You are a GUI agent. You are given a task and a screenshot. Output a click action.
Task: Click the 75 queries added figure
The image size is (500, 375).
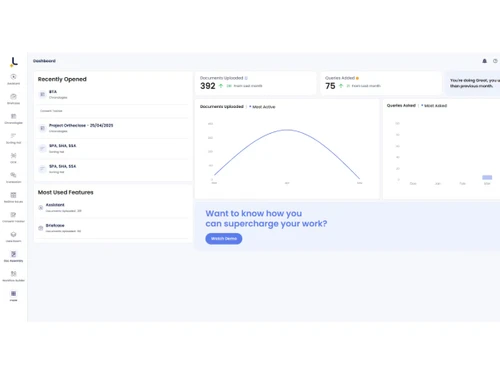[330, 86]
